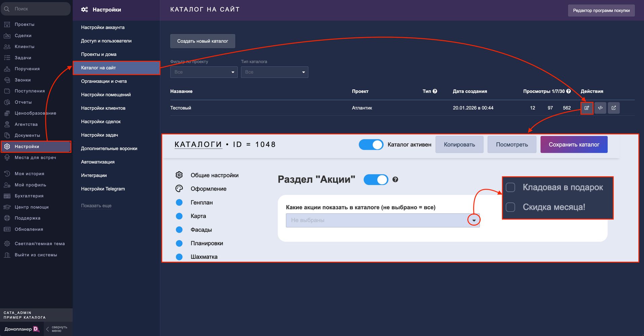Open Общие настройки catalog section
The height and width of the screenshot is (336, 644).
215,175
